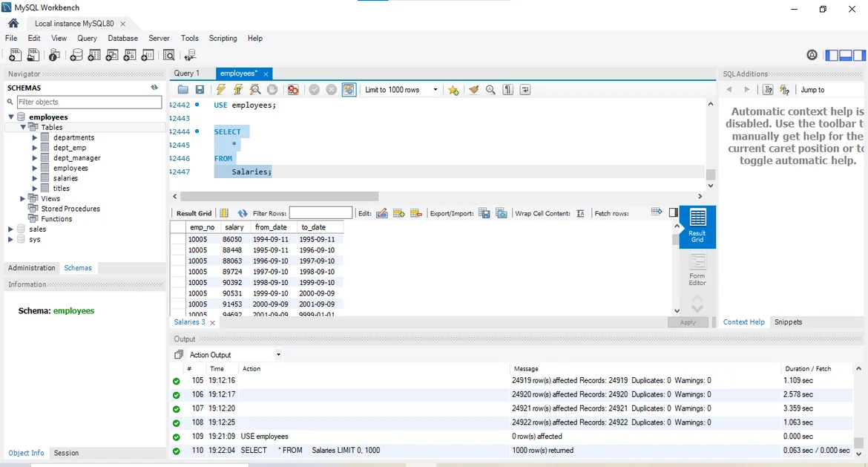This screenshot has width=868, height=467.
Task: Create a new SQL tab from main toolbar
Action: pos(15,55)
